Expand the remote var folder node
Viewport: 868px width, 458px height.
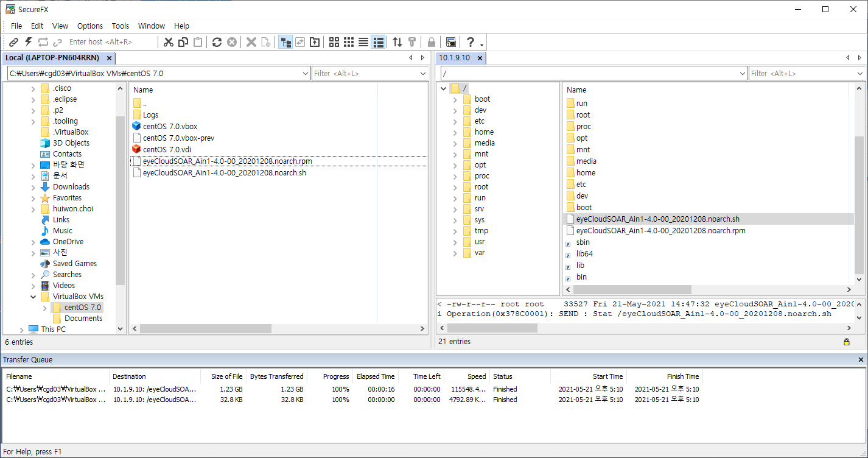tap(455, 253)
